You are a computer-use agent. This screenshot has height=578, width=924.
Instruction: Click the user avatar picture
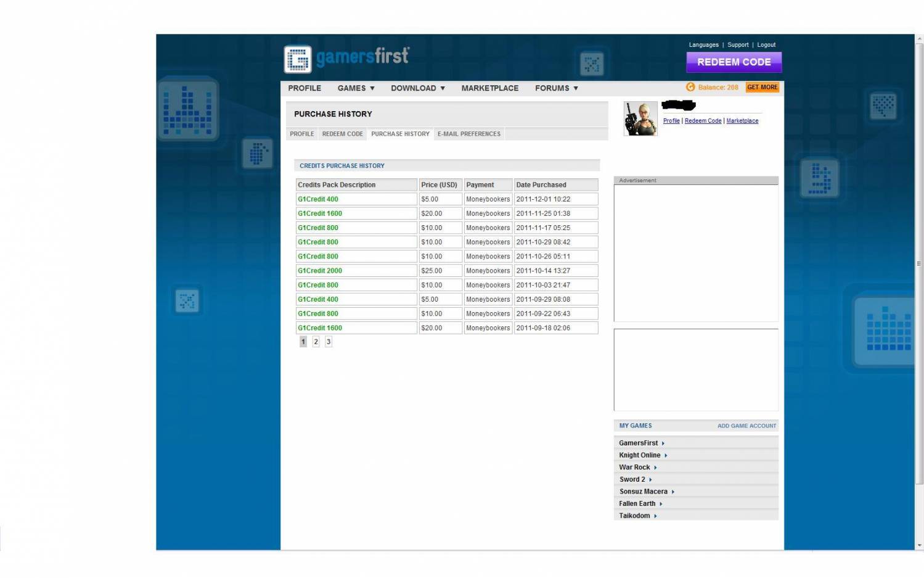(640, 118)
